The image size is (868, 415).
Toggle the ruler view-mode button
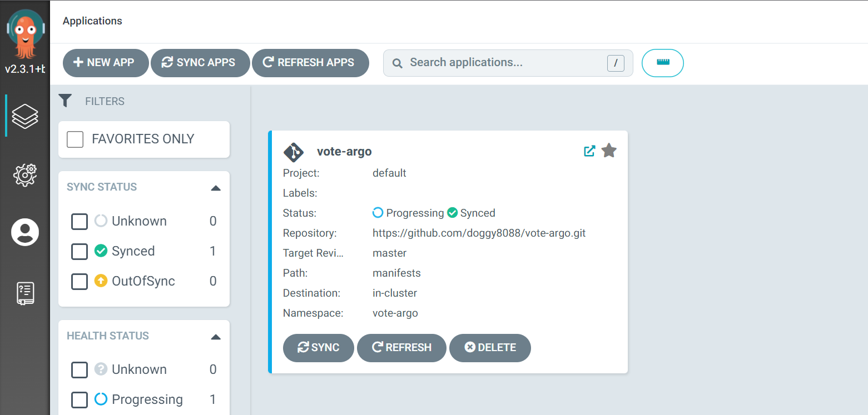(663, 63)
